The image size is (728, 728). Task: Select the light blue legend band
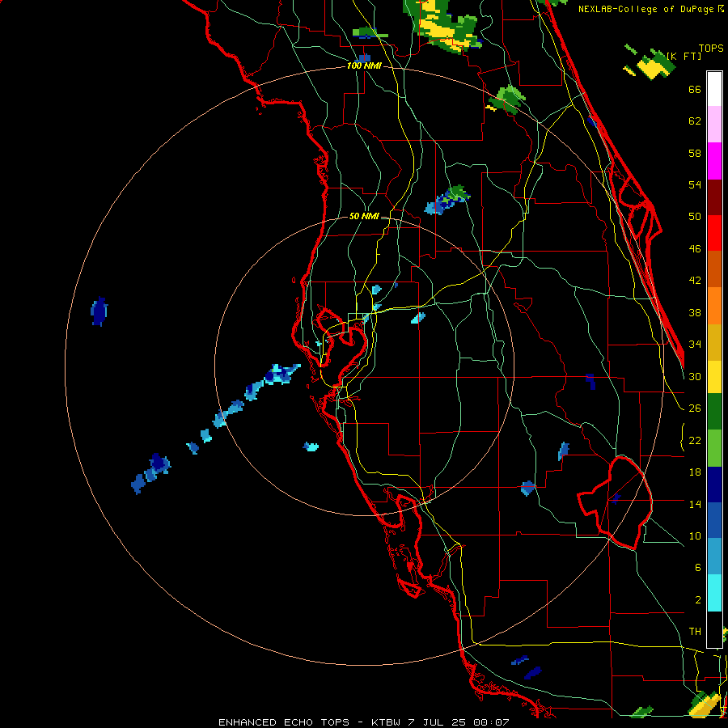click(714, 557)
